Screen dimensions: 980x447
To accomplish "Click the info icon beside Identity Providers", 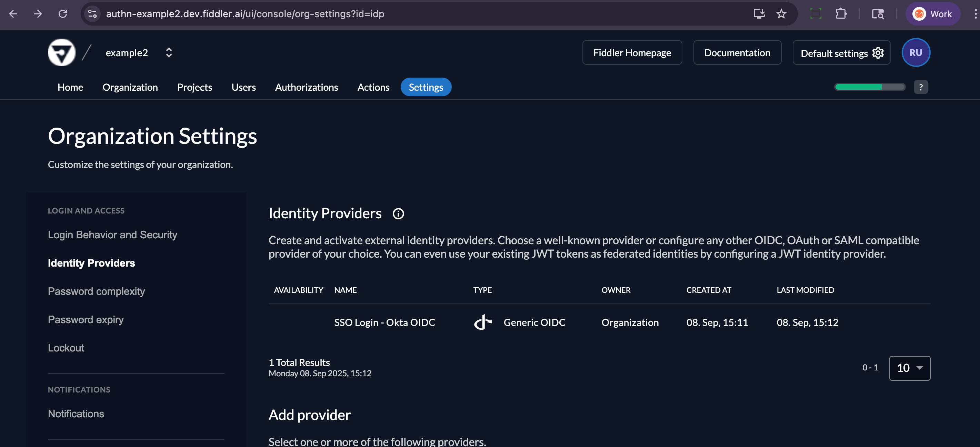I will coord(398,213).
